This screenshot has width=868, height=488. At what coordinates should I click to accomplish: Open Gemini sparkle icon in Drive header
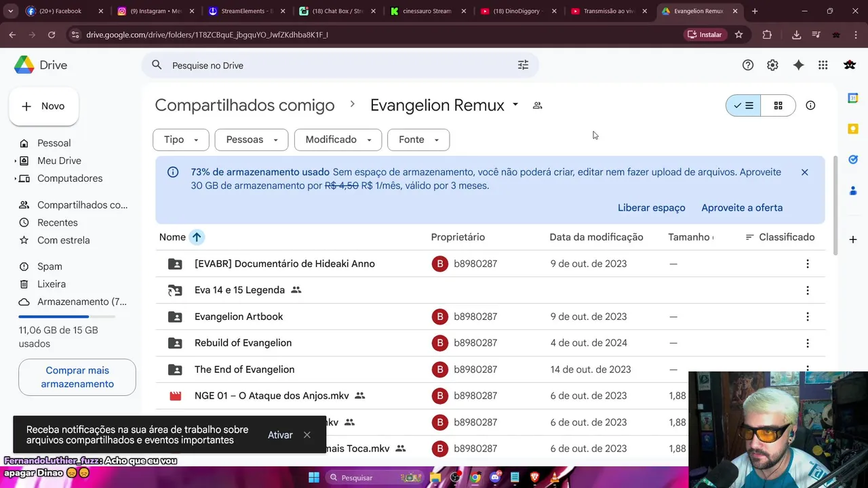coord(798,65)
